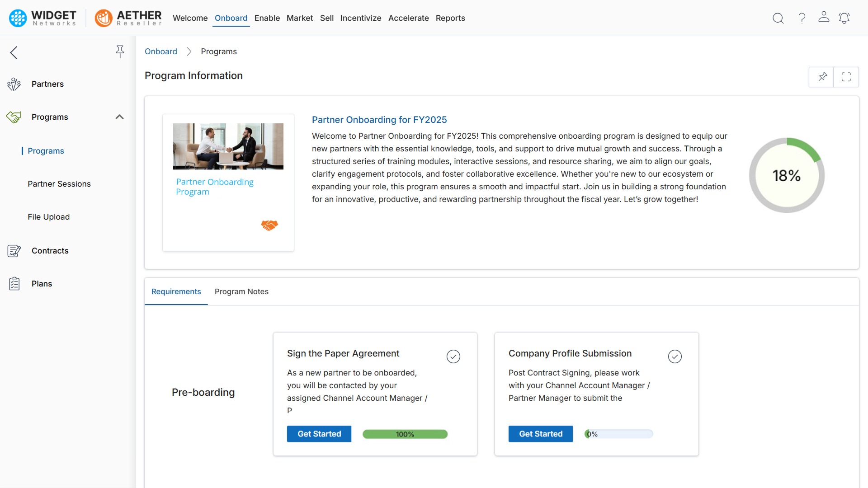Click the help question mark icon
The height and width of the screenshot is (488, 868).
(802, 18)
